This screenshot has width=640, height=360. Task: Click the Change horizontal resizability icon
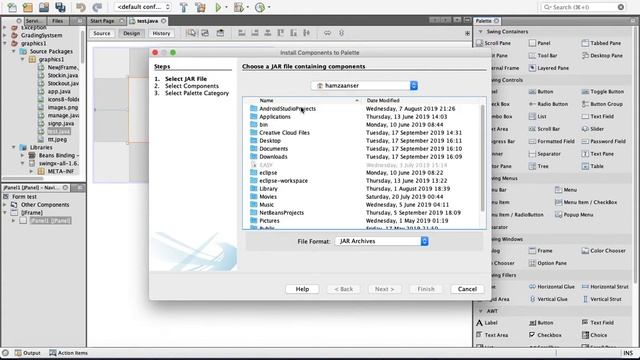[327, 33]
